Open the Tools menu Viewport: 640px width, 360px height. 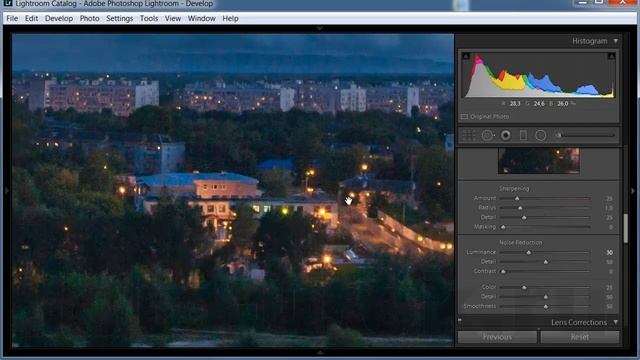149,18
